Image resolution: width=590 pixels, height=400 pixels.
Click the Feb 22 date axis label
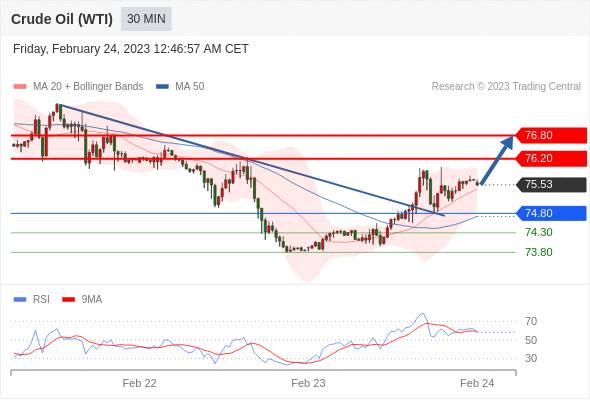coord(139,383)
